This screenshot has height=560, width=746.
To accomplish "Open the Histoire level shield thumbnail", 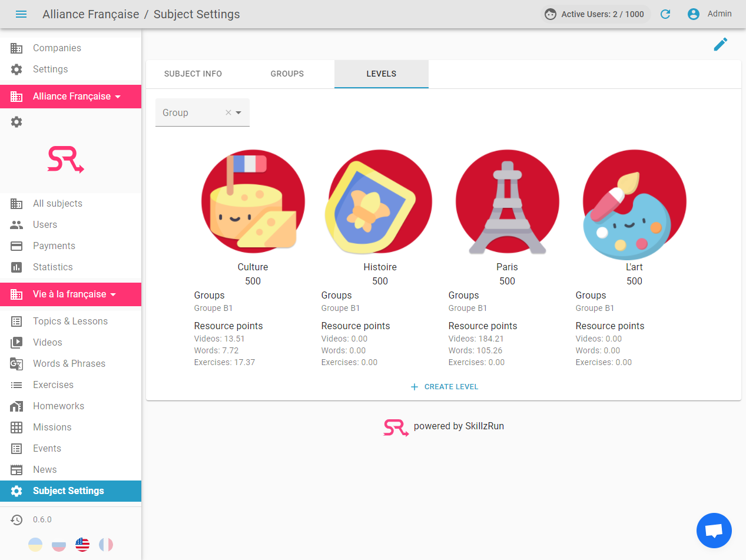I will (x=380, y=201).
